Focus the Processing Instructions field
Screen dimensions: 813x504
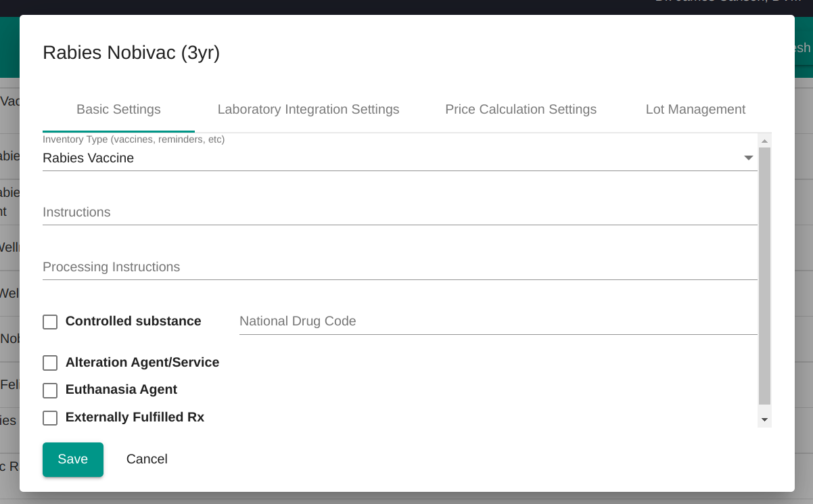pyautogui.click(x=400, y=267)
